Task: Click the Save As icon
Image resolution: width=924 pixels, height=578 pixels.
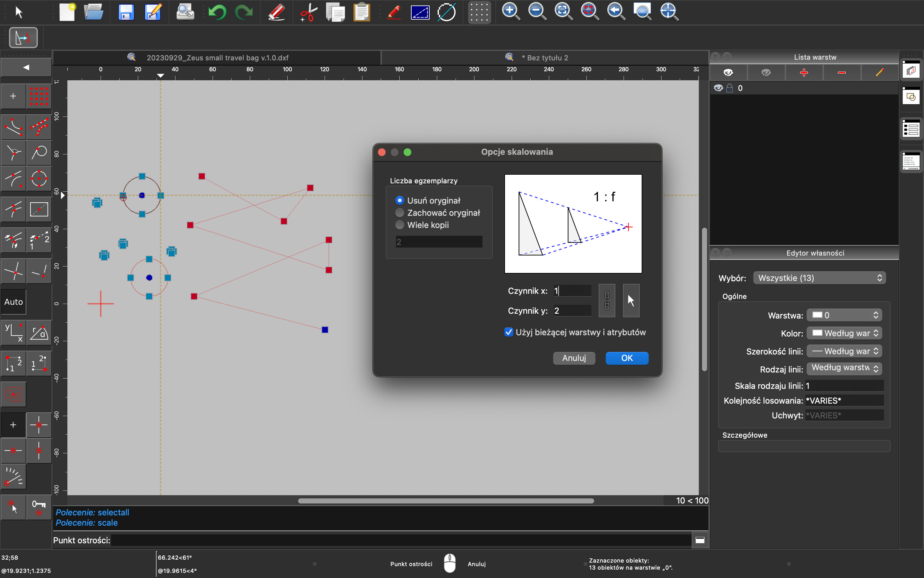Action: (x=153, y=12)
